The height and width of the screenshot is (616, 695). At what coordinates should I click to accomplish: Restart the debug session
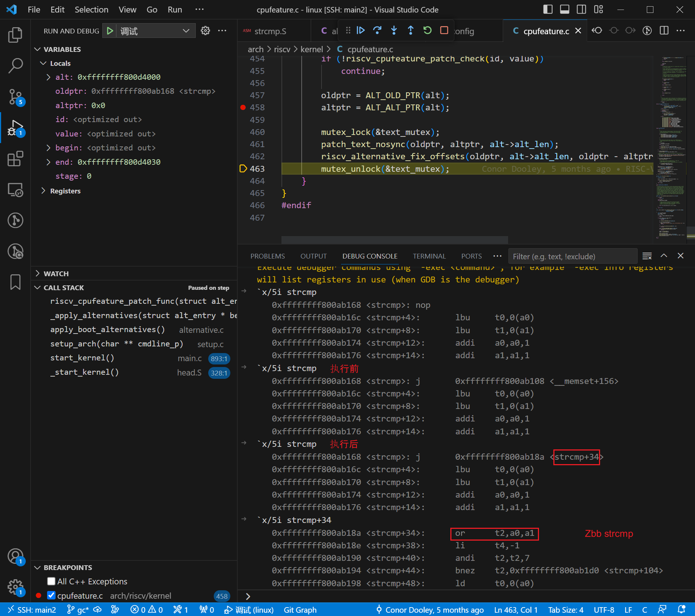pos(427,31)
